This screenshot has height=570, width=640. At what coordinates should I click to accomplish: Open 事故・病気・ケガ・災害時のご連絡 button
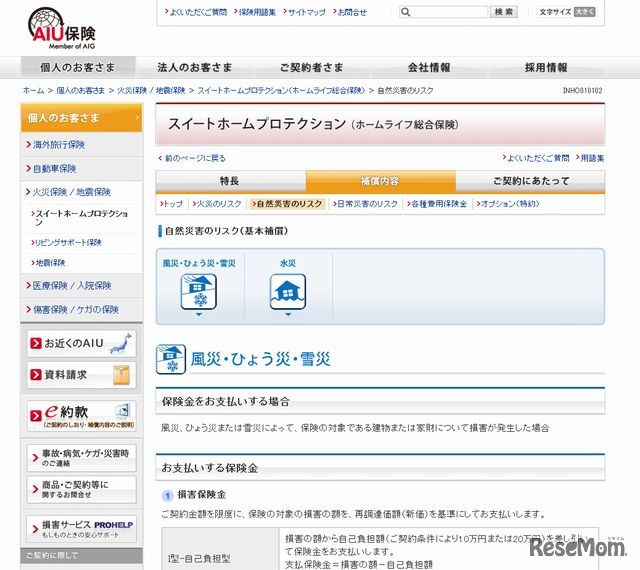point(81,458)
